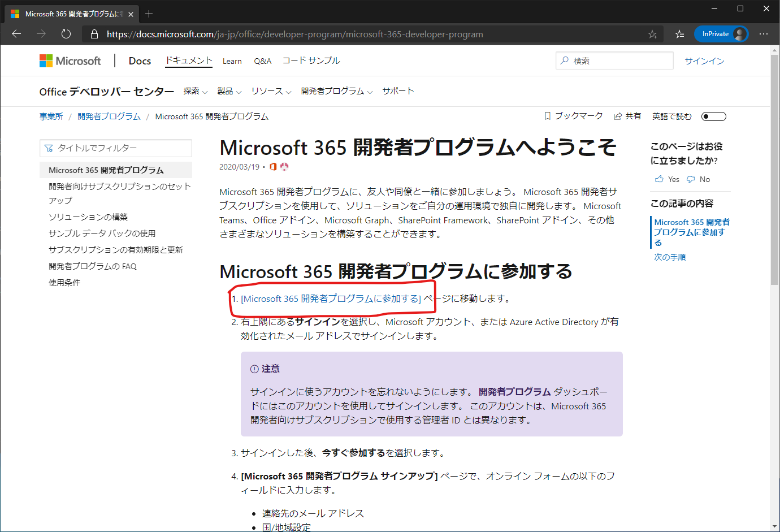This screenshot has height=532, width=780.
Task: Toggle the 英語で読む switch
Action: (713, 116)
